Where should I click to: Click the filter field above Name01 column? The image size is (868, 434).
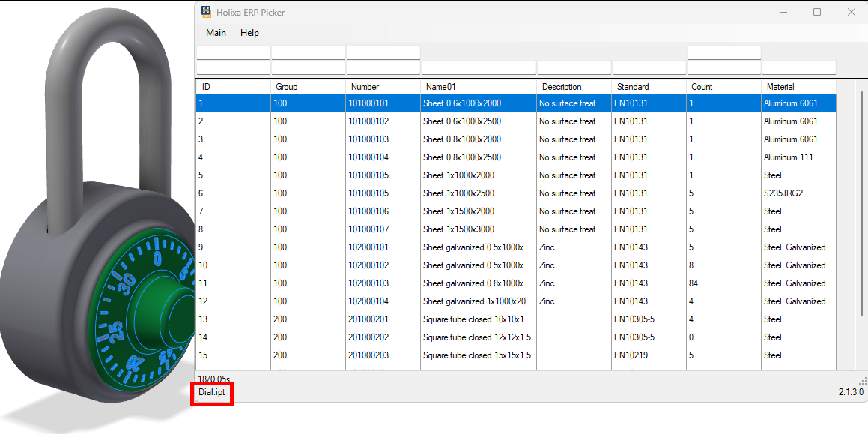tap(478, 68)
